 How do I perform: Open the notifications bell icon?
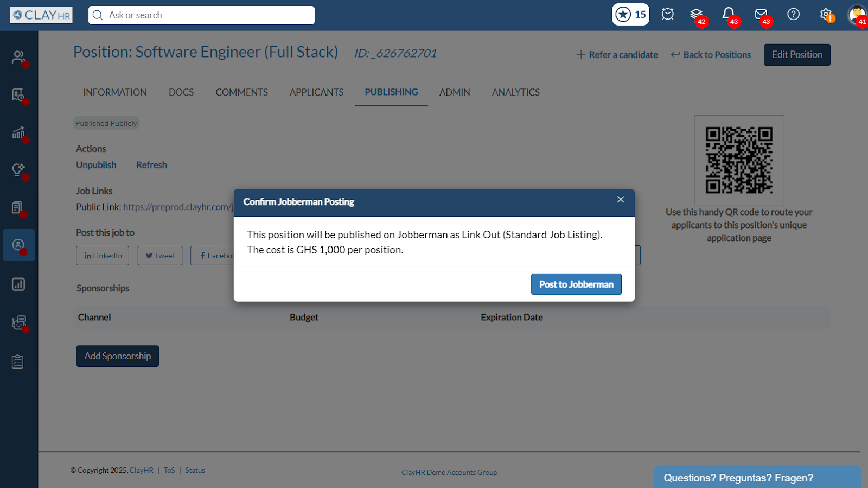coord(728,14)
